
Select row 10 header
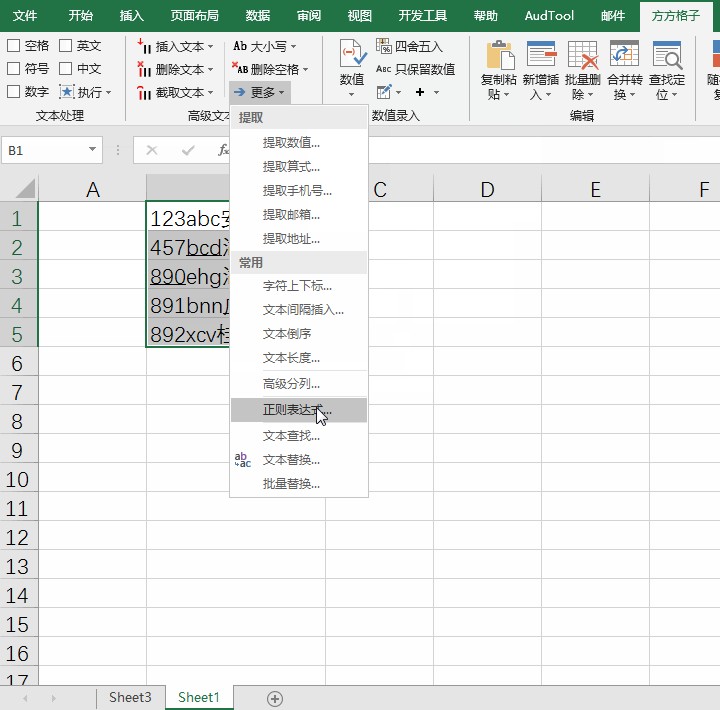coord(18,479)
